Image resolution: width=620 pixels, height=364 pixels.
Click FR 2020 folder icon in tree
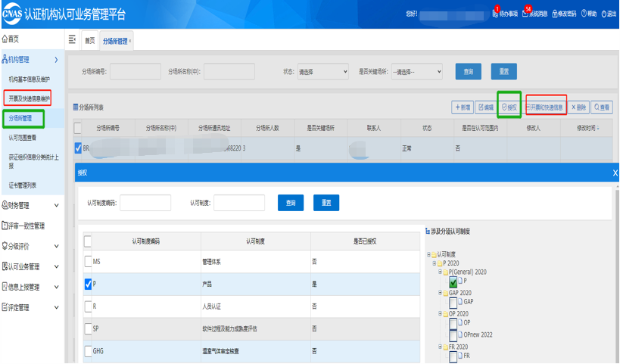pos(446,347)
